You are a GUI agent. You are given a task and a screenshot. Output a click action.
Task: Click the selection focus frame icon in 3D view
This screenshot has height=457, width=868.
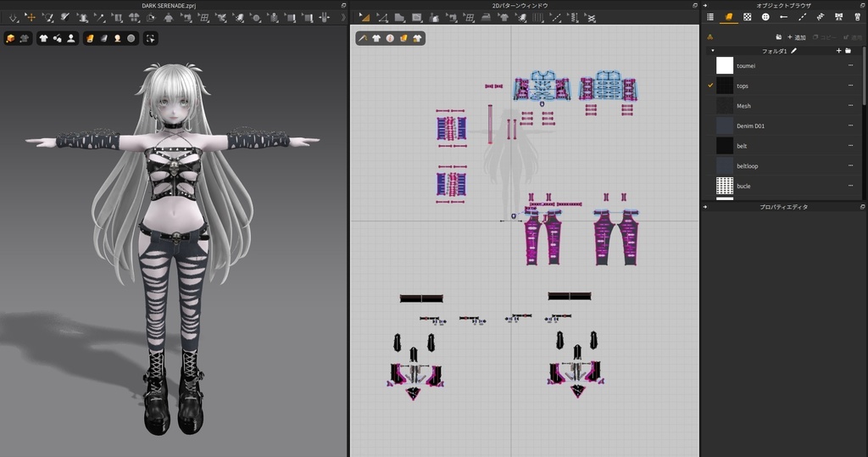click(150, 38)
